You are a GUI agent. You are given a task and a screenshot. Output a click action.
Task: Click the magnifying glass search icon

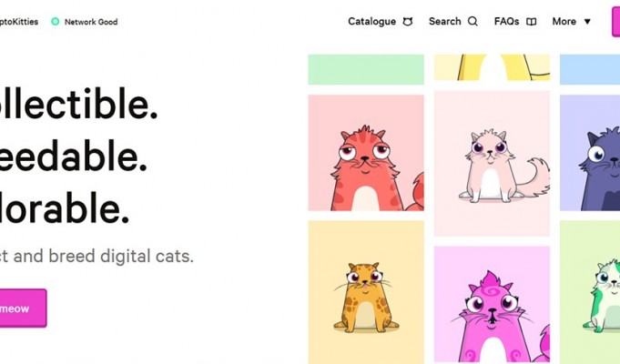473,21
